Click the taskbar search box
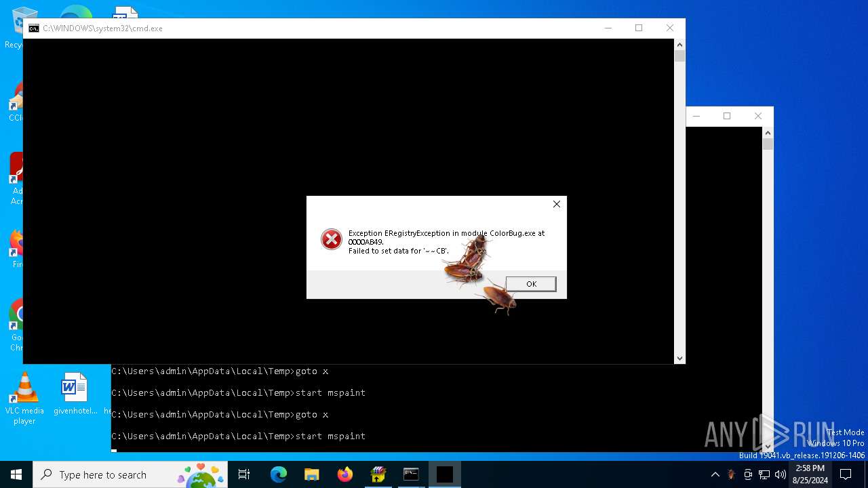The width and height of the screenshot is (868, 488). coord(130,474)
